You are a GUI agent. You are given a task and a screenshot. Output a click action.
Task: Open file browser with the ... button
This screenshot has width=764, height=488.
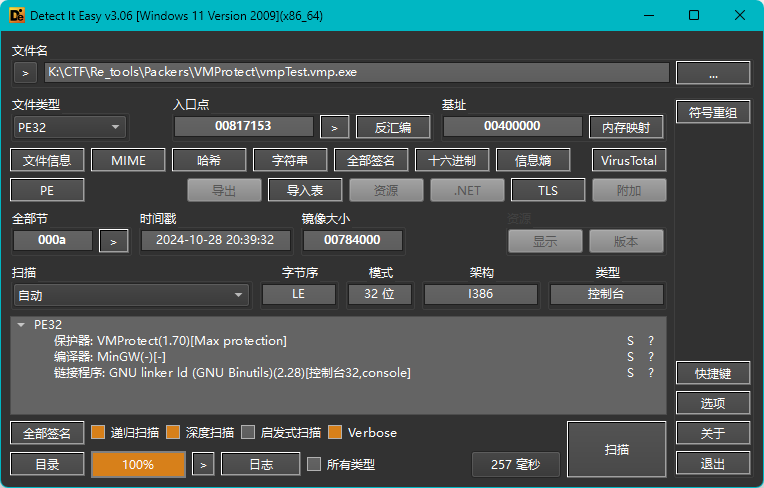pos(713,73)
